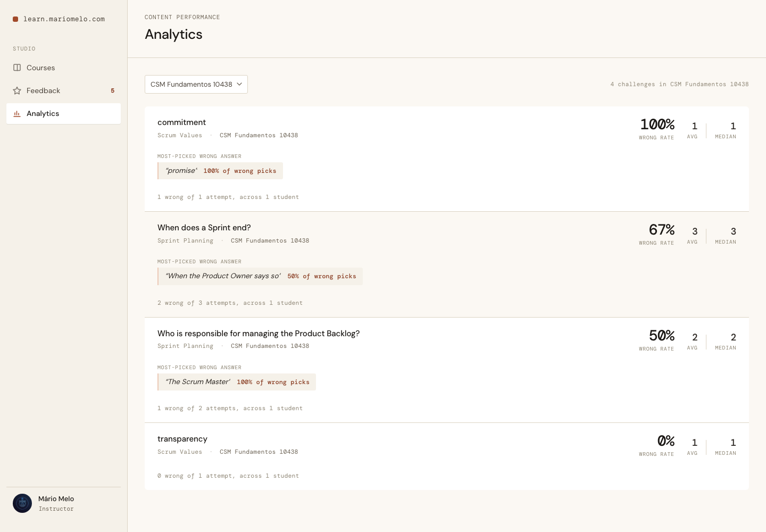Image resolution: width=766 pixels, height=532 pixels.
Task: Click the 0% wrong rate figure
Action: tap(666, 441)
